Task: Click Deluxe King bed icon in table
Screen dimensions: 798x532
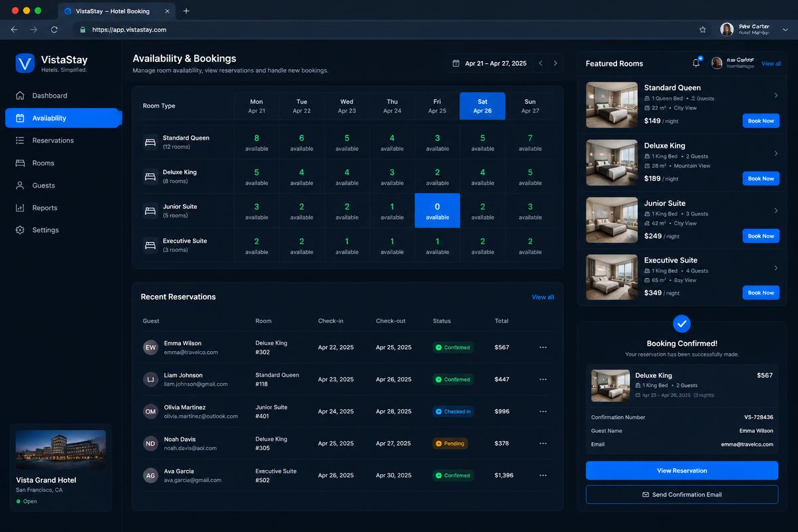Action: (x=150, y=176)
